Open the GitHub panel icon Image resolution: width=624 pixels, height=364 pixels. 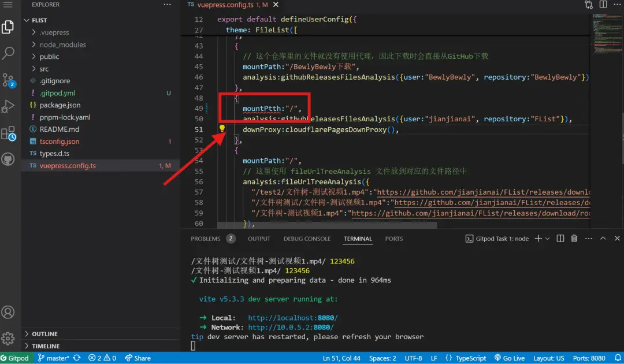coord(8,159)
